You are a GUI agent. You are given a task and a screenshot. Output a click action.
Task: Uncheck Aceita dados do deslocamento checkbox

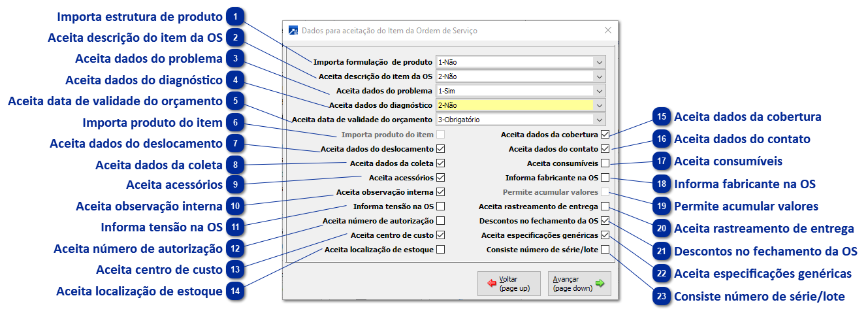441,149
